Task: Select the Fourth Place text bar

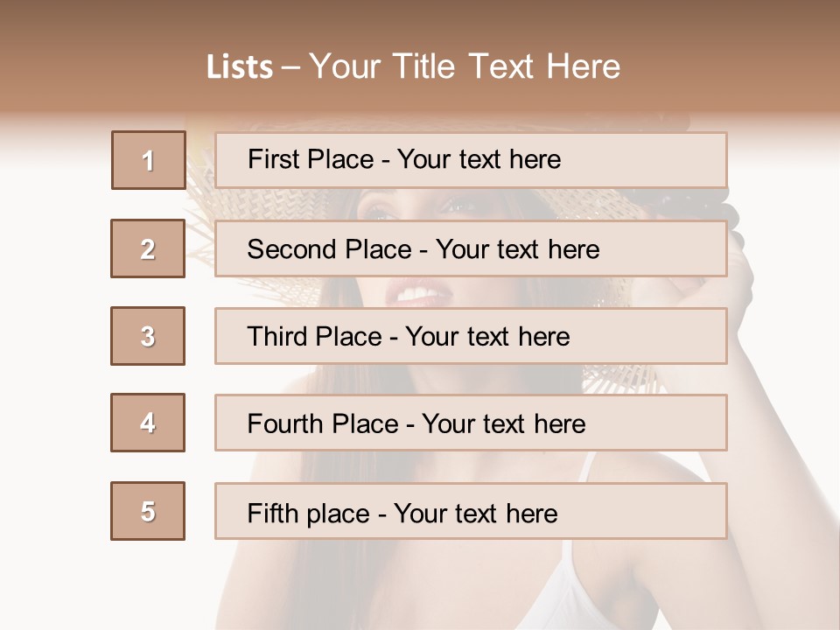Action: [471, 423]
